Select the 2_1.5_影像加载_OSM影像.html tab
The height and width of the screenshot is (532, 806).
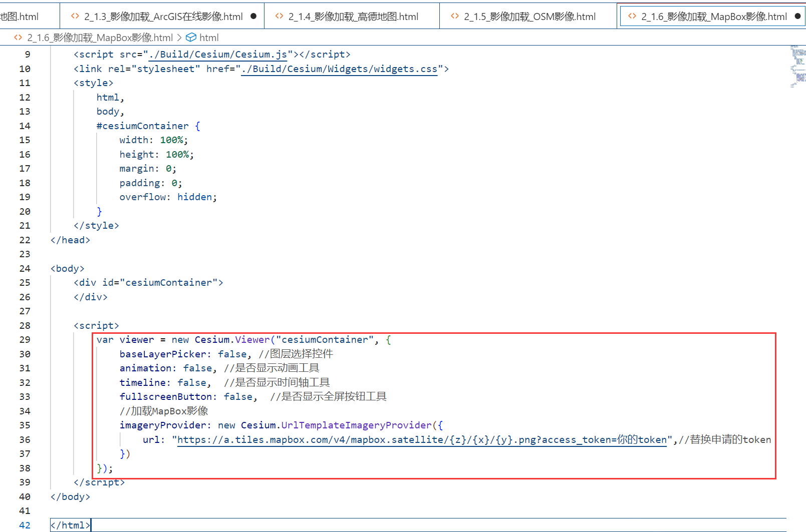(x=528, y=17)
